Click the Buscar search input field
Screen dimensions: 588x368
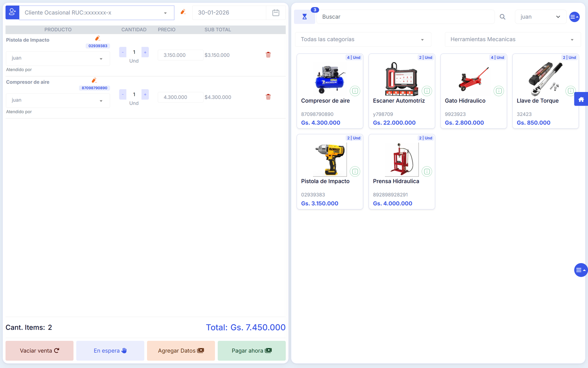(x=405, y=17)
